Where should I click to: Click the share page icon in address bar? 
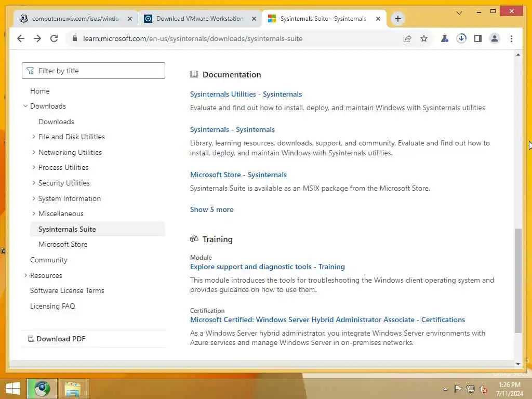(407, 38)
